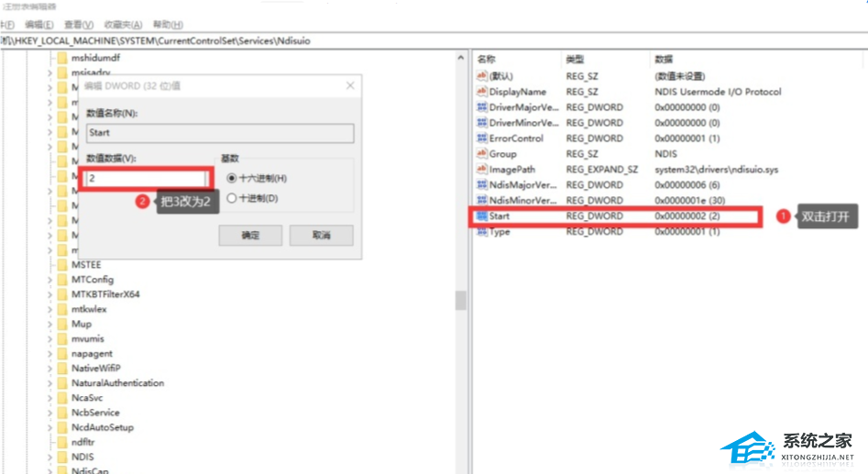The width and height of the screenshot is (868, 474).
Task: Click the 数据 column header
Action: tap(664, 60)
